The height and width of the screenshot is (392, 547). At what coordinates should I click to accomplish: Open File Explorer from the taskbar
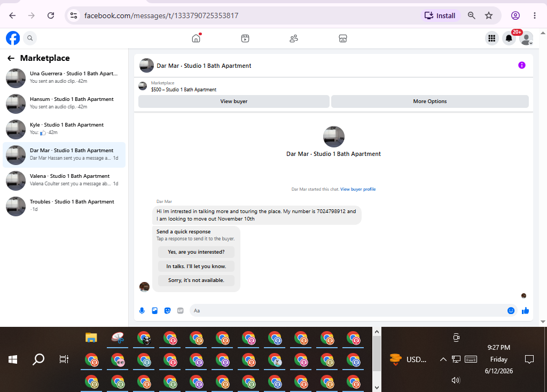pos(91,338)
